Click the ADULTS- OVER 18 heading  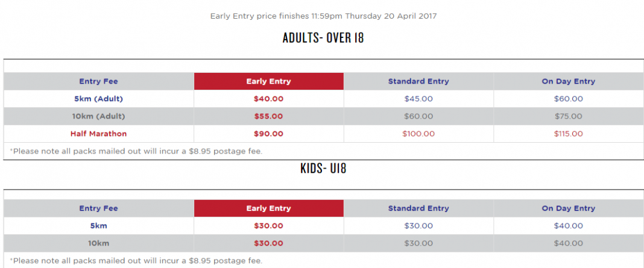pos(323,38)
